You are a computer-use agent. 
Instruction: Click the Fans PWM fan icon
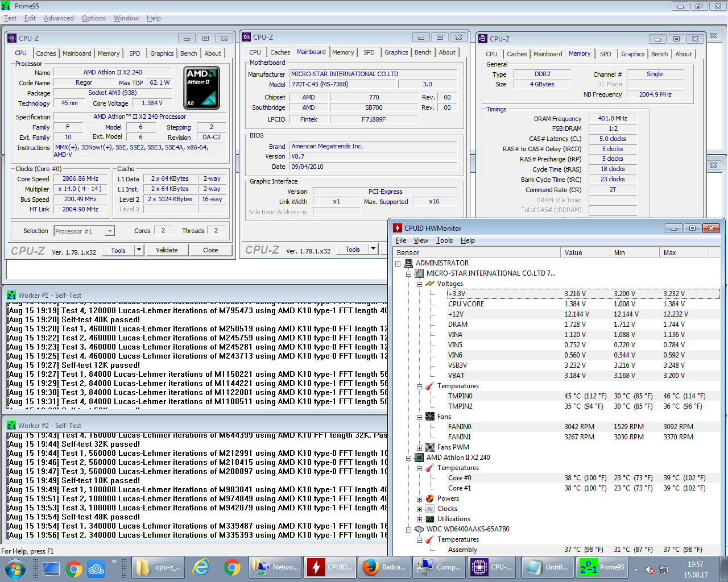pyautogui.click(x=430, y=447)
